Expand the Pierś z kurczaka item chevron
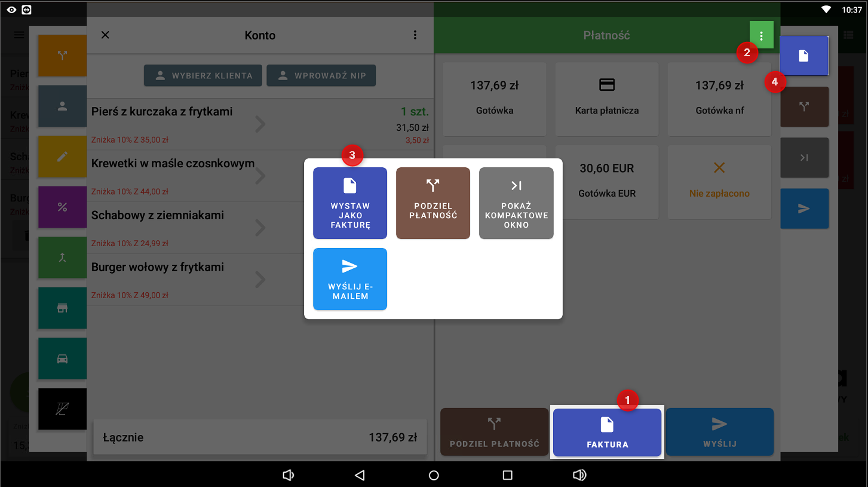 [x=260, y=124]
